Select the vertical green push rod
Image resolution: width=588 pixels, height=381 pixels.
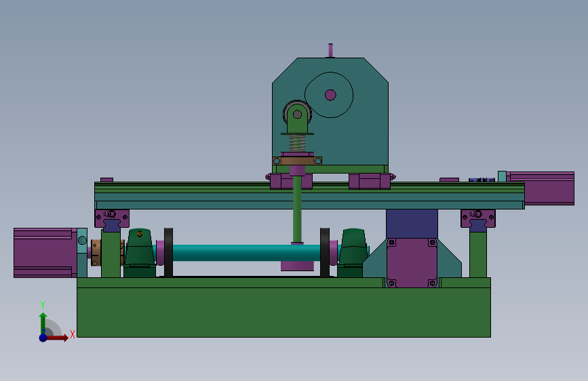[x=297, y=209]
